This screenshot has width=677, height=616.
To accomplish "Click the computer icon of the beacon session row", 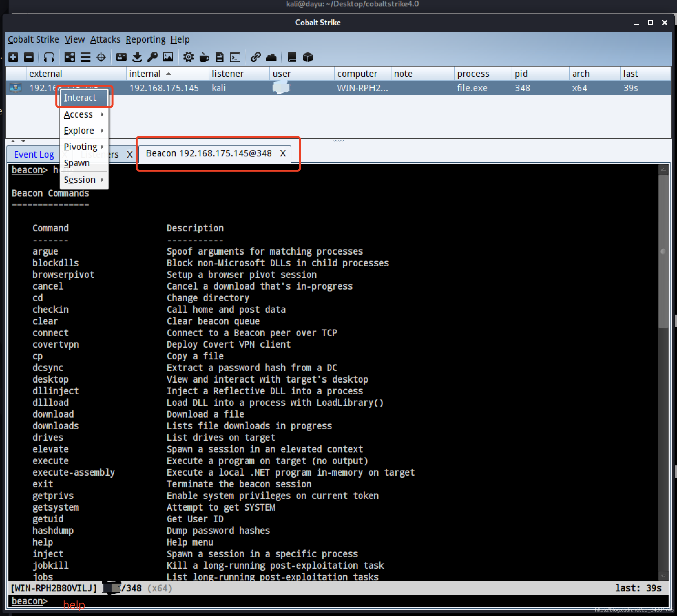I will click(16, 88).
